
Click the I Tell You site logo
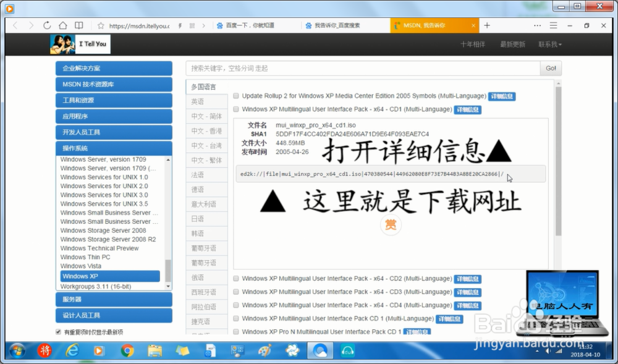(x=80, y=44)
